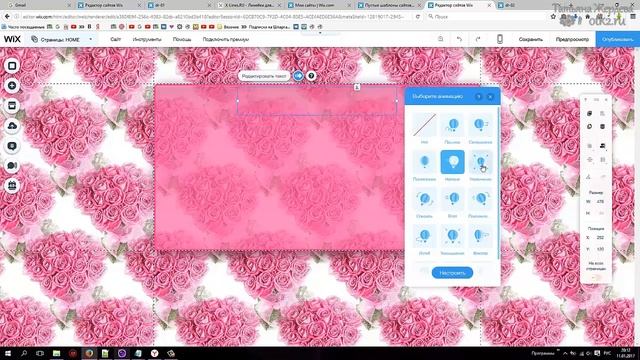Click Copy icon in right toolbar
The image size is (640, 360).
589,113
